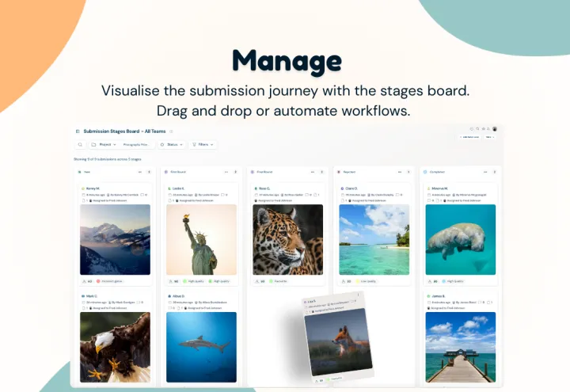
Task: Open Albus D. submission card title
Action: 178,296
